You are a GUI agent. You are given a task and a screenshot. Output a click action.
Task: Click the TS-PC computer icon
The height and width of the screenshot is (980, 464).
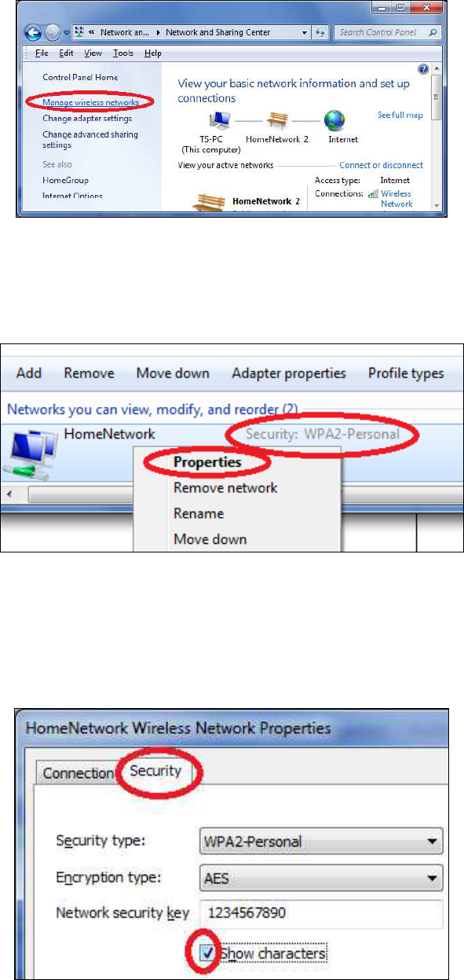218,121
